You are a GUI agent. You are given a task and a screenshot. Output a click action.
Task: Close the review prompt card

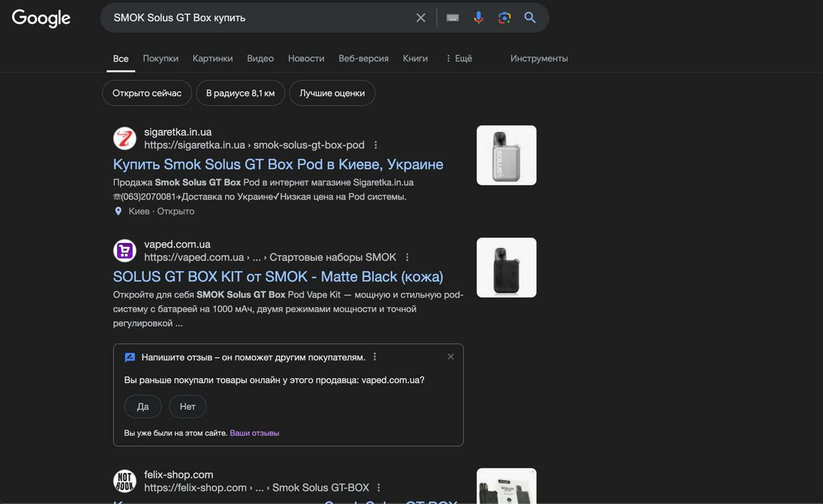pos(451,357)
